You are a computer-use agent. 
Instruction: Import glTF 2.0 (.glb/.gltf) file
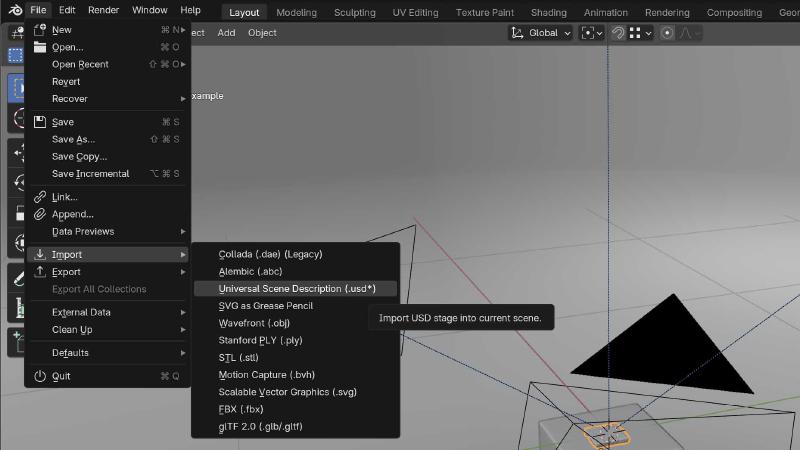coord(295,427)
